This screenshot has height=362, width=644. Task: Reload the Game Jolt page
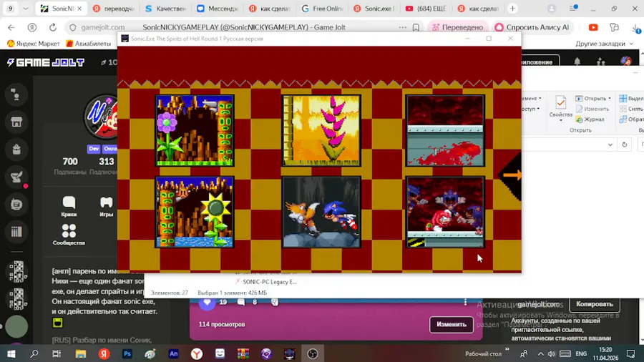(x=52, y=27)
